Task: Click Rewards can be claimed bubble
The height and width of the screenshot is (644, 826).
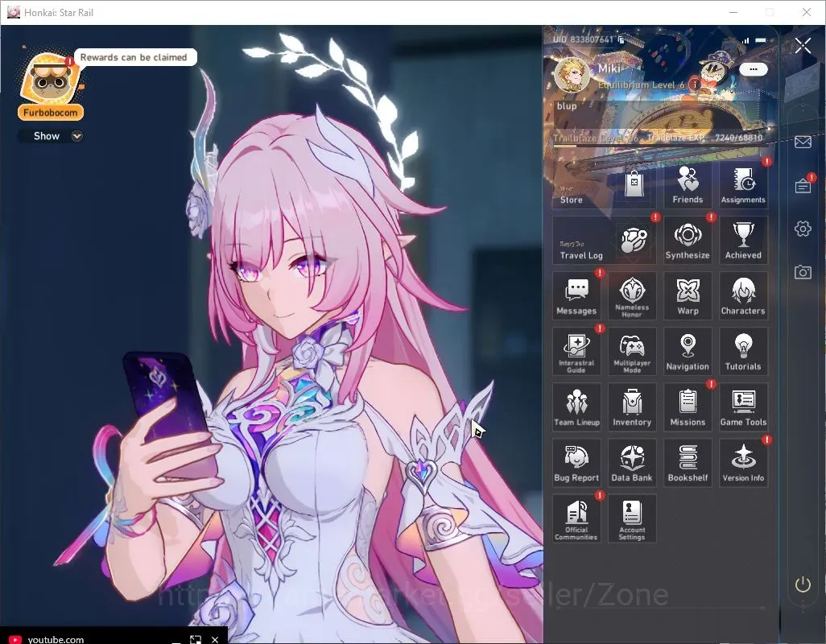Action: (135, 57)
